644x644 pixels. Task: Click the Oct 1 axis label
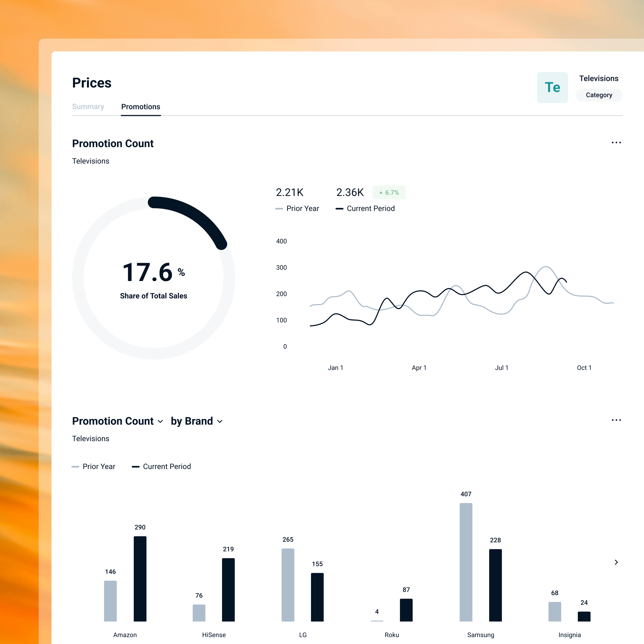coord(584,368)
